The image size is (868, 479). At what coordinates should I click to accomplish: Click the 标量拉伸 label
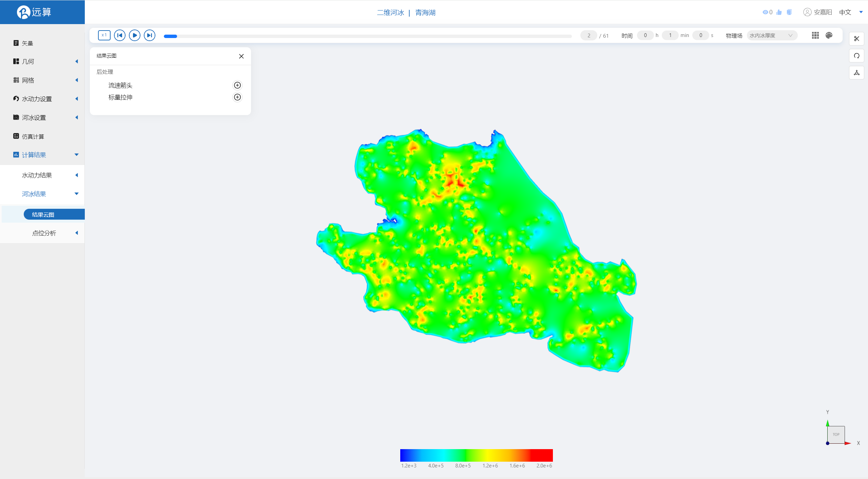[x=120, y=97]
